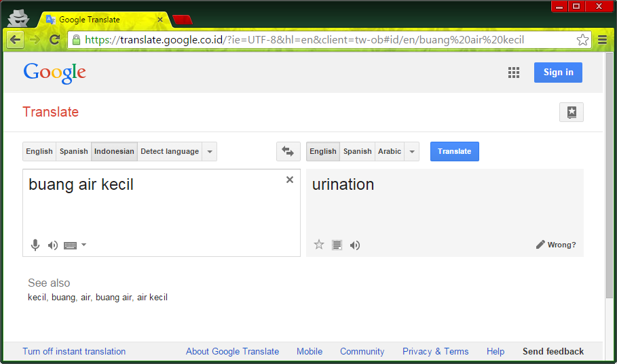Select Indonesian as source language
This screenshot has height=364, width=617.
click(114, 151)
